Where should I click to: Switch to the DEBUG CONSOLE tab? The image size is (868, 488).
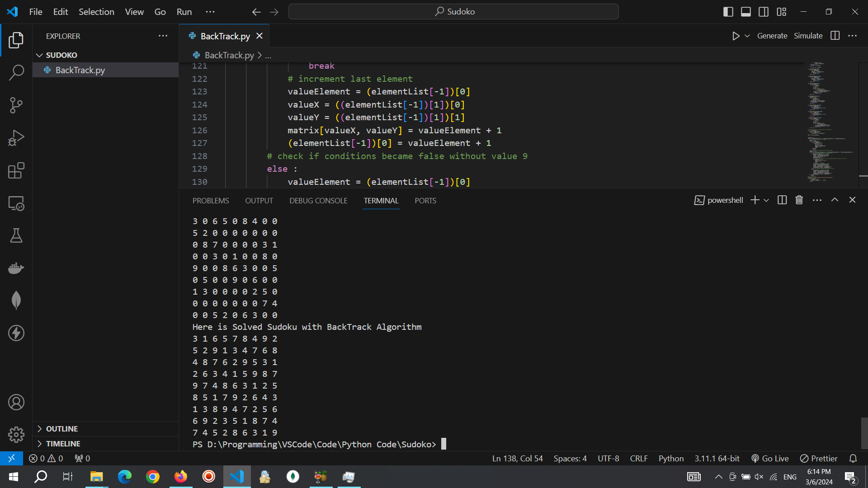click(x=318, y=201)
